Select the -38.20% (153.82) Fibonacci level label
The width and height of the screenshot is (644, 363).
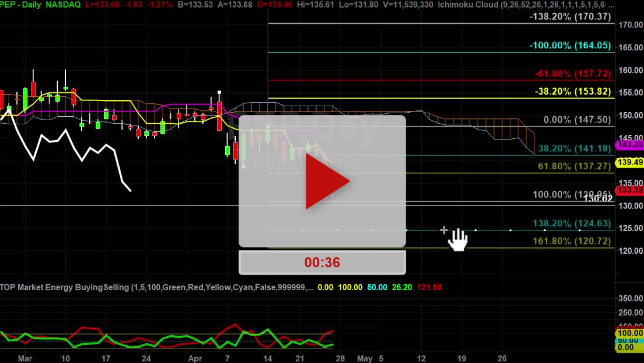pos(573,91)
